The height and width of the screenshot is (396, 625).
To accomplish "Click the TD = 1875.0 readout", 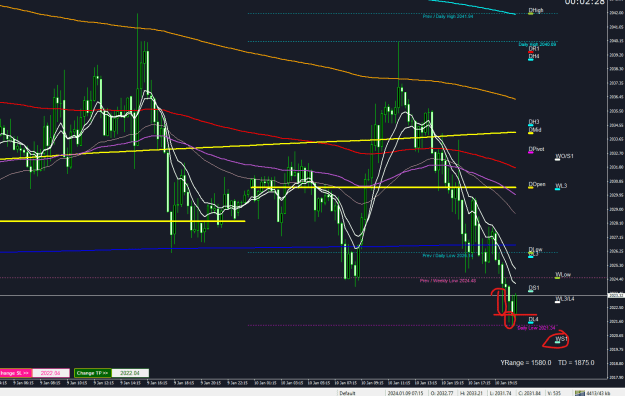I will [576, 363].
